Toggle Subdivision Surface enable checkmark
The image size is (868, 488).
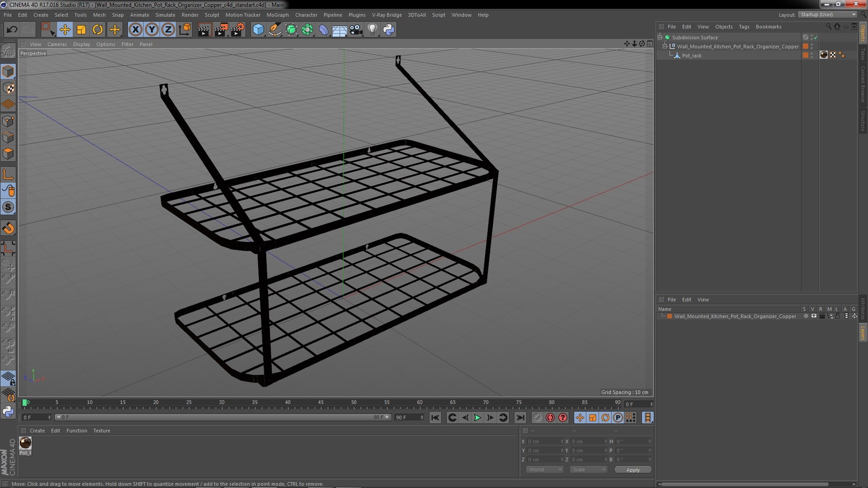point(816,38)
